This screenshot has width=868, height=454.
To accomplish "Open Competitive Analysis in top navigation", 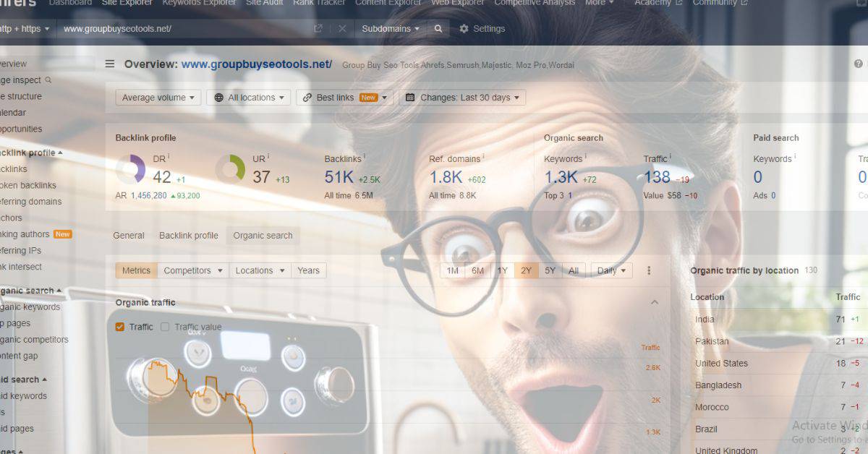I will click(535, 3).
